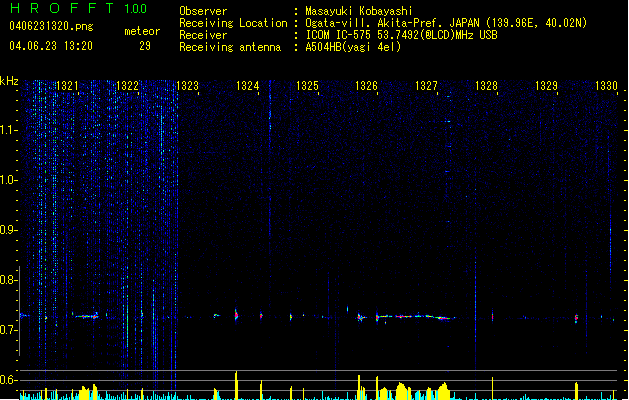Click the 1330 time marker

click(x=606, y=86)
